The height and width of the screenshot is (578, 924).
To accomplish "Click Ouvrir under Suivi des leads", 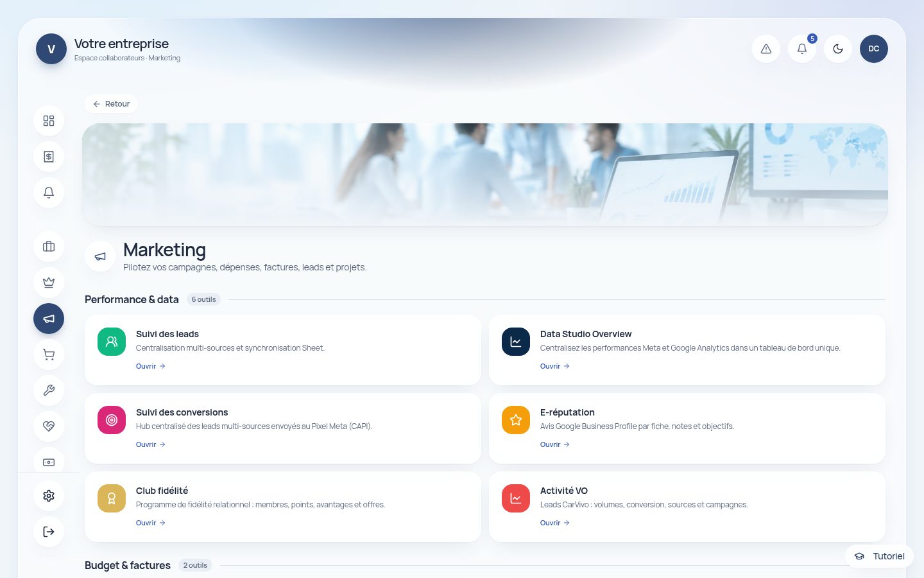I will coord(151,366).
